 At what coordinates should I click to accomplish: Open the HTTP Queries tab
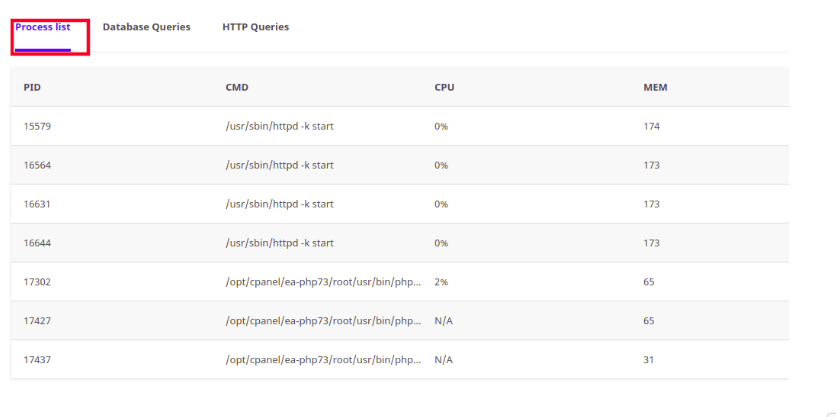(256, 27)
